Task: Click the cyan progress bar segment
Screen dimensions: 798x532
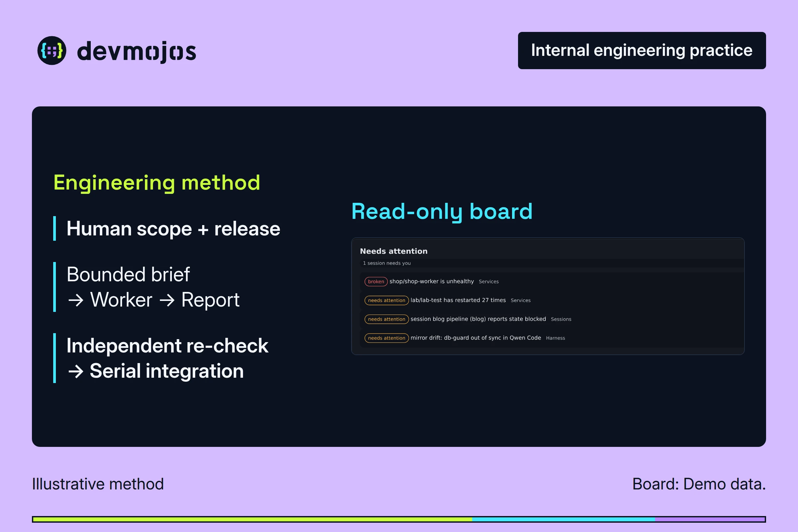Action: [564, 519]
